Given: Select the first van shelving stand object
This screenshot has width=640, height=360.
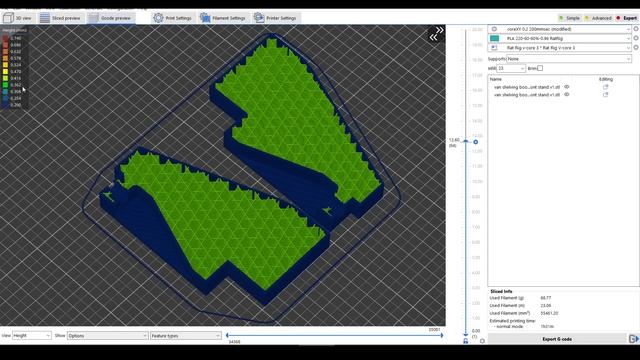Looking at the screenshot, I should (527, 87).
